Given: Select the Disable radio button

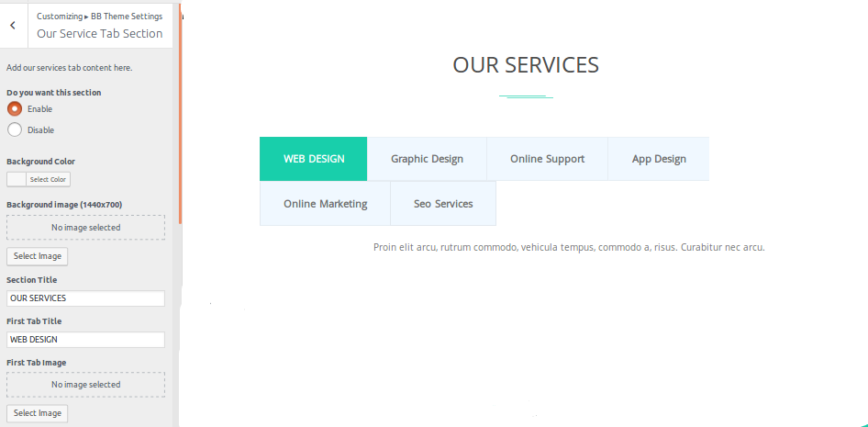Looking at the screenshot, I should coord(15,129).
